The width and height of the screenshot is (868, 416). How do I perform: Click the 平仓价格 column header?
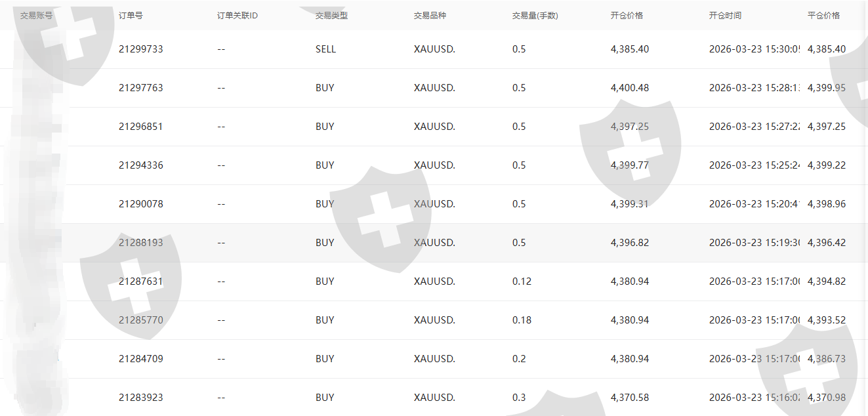pos(823,16)
